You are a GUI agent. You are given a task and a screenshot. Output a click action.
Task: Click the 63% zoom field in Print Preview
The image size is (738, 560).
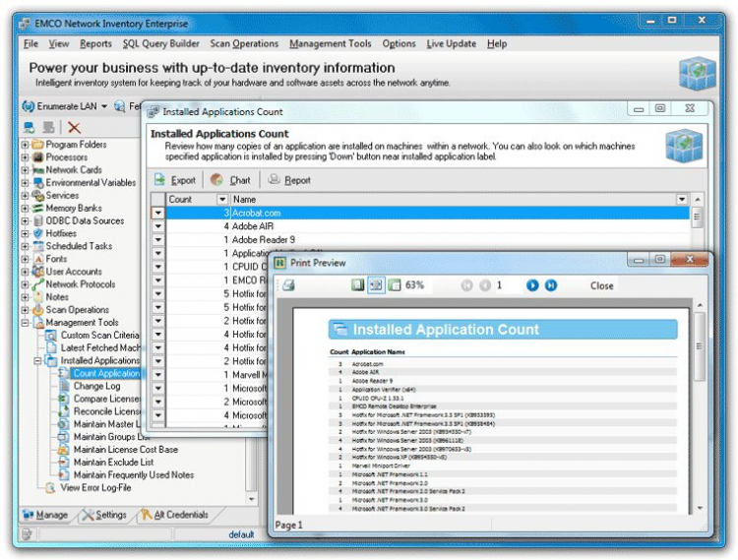415,285
